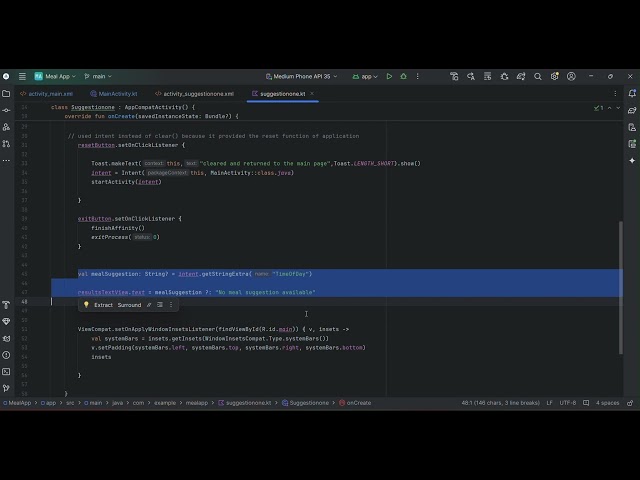
Task: Go to next highlighted problem arrow
Action: pyautogui.click(x=618, y=108)
